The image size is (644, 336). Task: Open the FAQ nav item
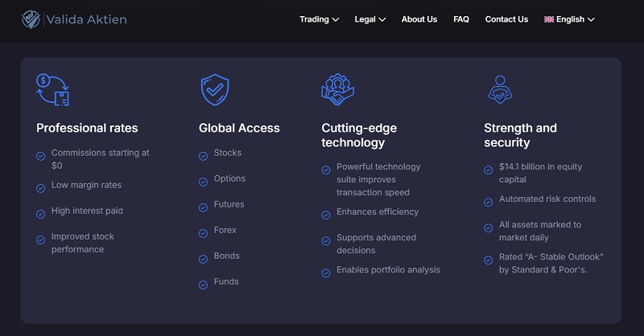click(461, 19)
